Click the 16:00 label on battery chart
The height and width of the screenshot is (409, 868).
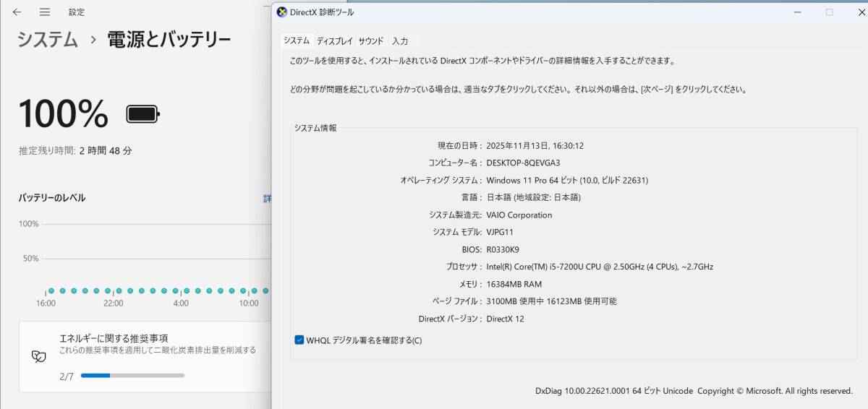point(46,303)
